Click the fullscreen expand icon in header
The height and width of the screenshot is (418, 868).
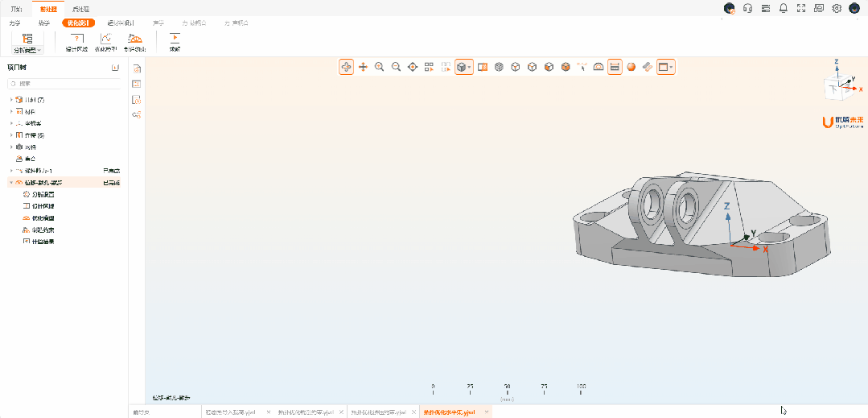click(x=801, y=8)
